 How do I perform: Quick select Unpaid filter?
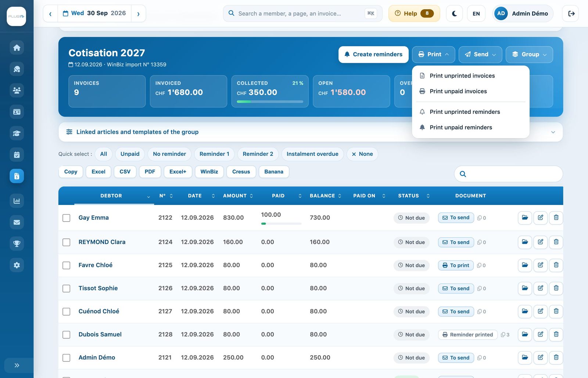click(x=130, y=154)
